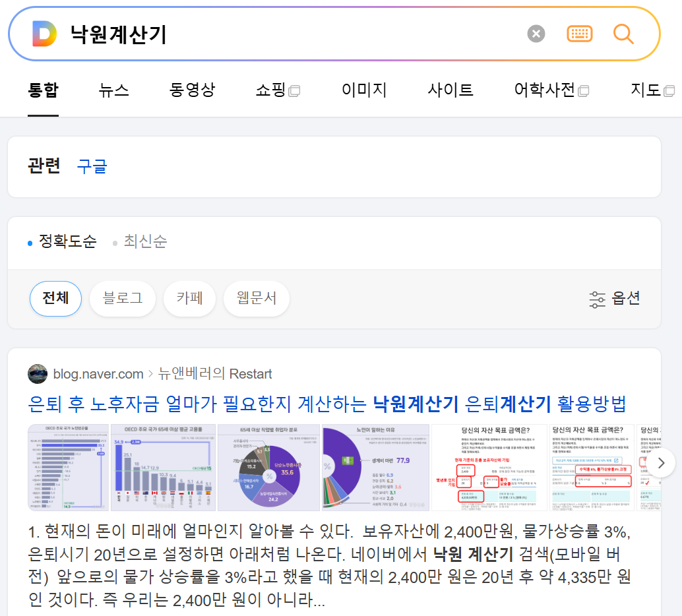Open the 은퇴 후 노후자금 result title
Viewport: 682px width, 616px height.
pyautogui.click(x=326, y=404)
